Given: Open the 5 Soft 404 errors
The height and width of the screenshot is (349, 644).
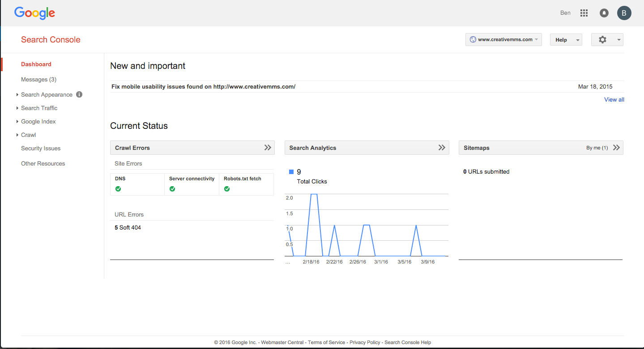Looking at the screenshot, I should 128,227.
